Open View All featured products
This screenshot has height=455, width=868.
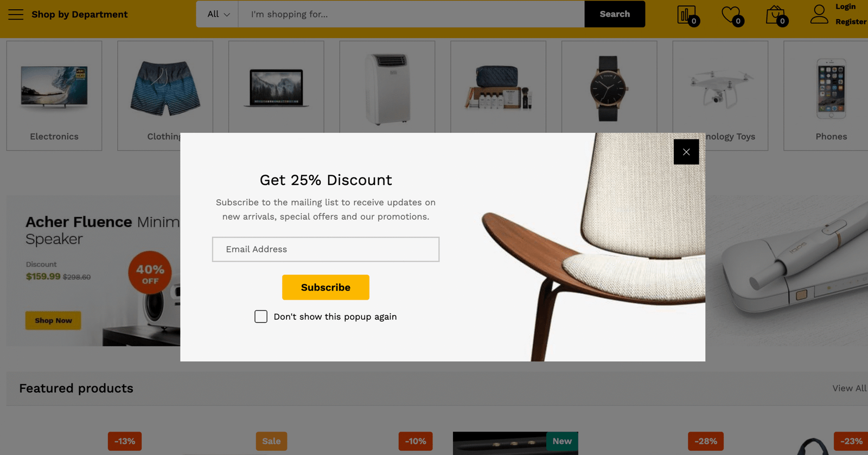850,388
